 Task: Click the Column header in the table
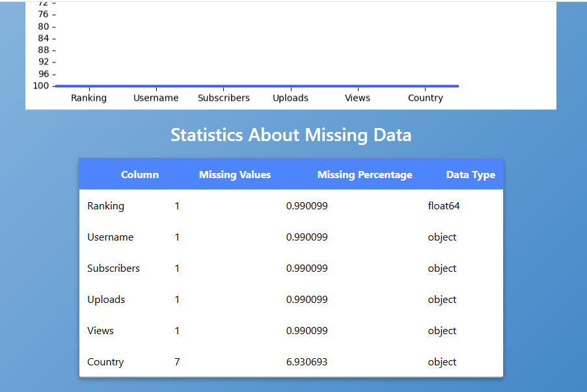(140, 175)
